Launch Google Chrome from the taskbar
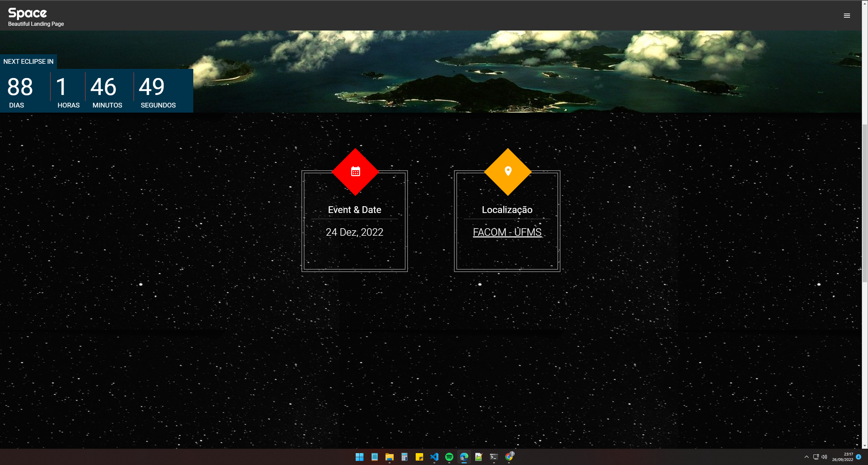 509,457
